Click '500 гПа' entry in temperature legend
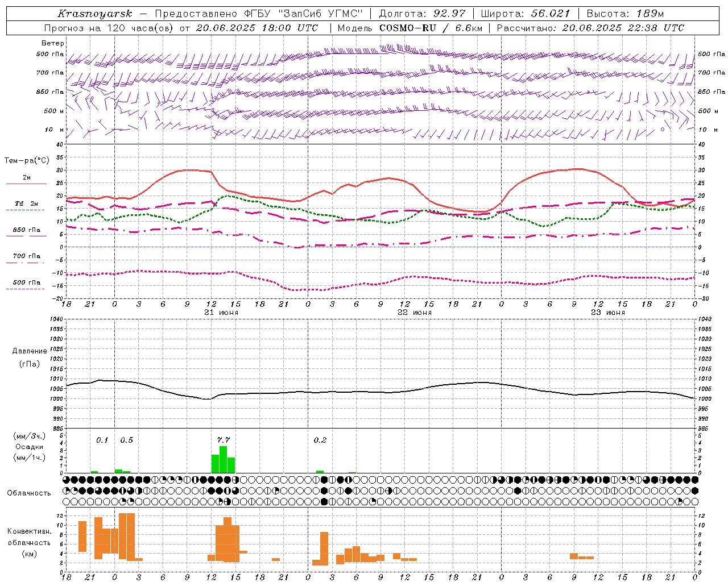 [x=27, y=282]
